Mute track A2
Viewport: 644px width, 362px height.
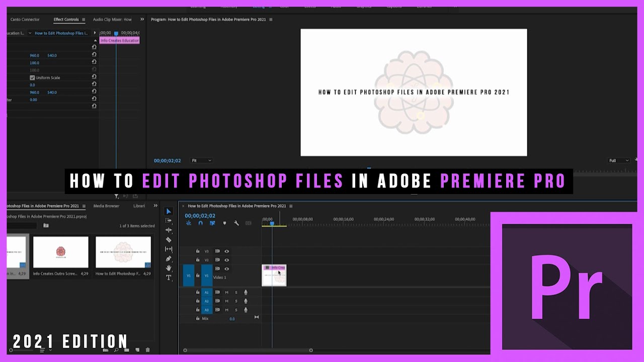pos(226,301)
